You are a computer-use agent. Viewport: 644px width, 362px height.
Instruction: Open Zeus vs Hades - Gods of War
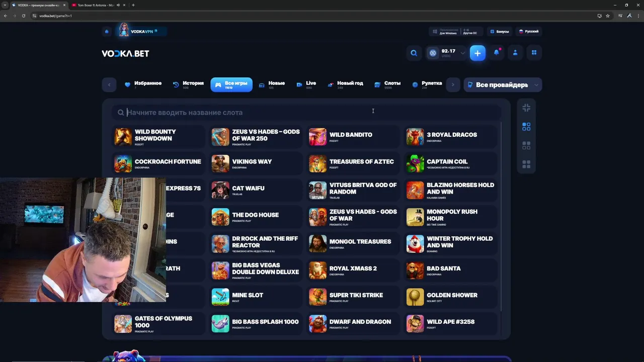(x=353, y=217)
